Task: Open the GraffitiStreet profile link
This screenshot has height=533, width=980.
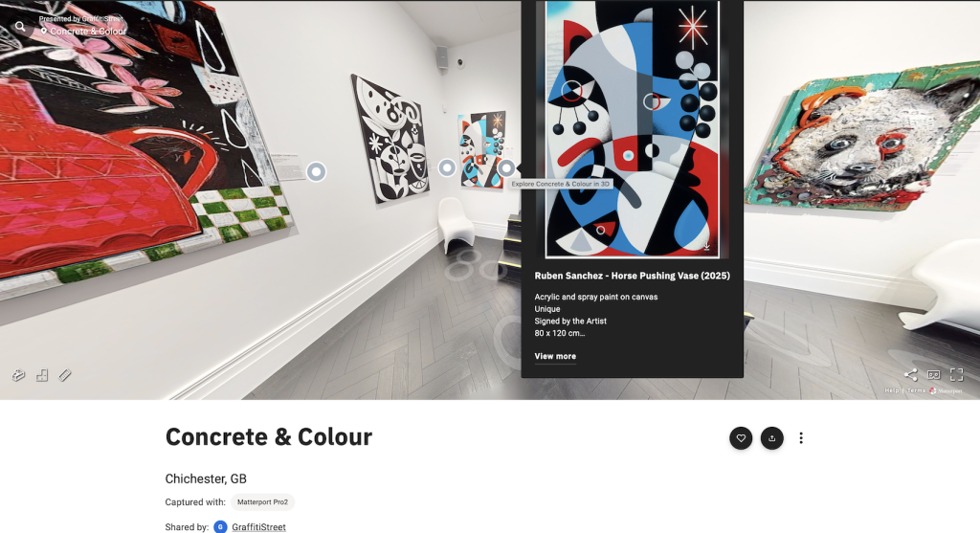Action: [258, 526]
